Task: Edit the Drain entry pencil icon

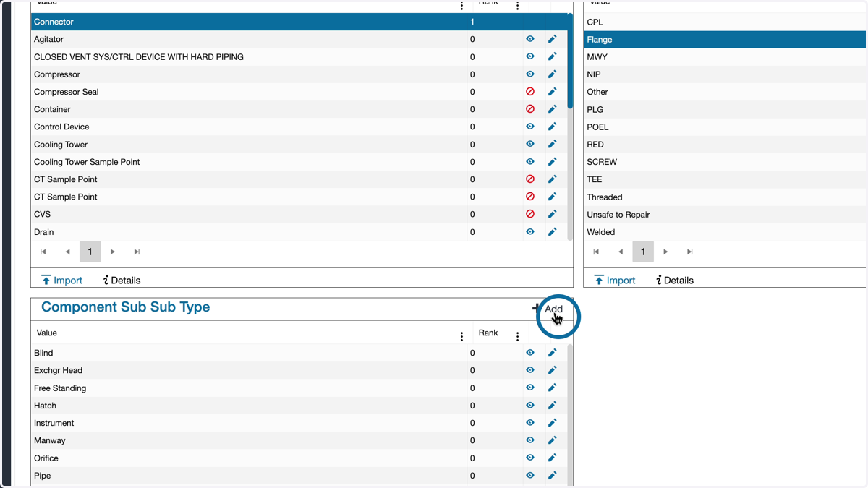Action: point(552,232)
